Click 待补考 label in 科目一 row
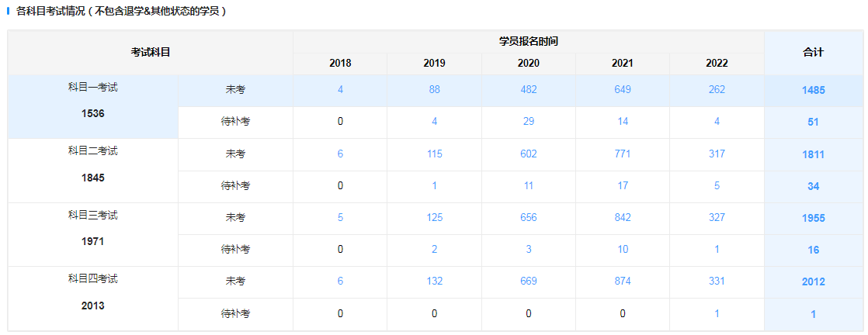868x335 pixels. (235, 123)
